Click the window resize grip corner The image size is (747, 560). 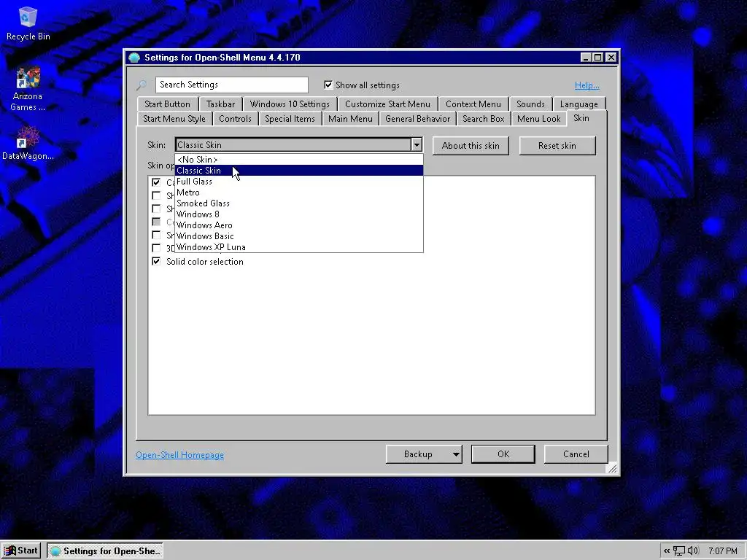coord(612,469)
